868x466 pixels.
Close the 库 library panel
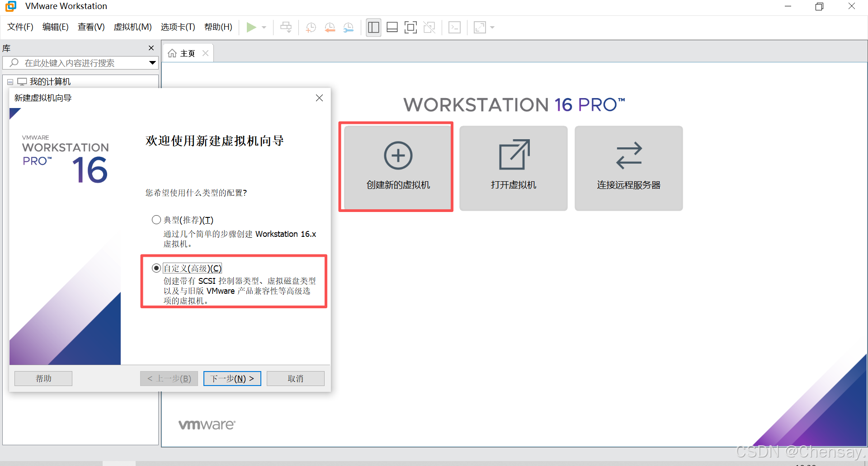tap(151, 48)
